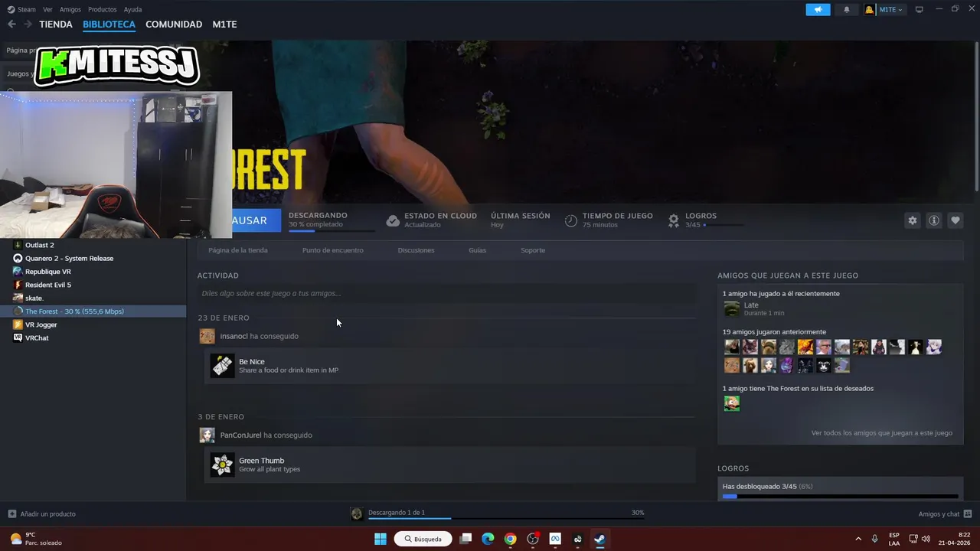980x551 pixels.
Task: Switch to Big Picture mode icon
Action: pyautogui.click(x=919, y=9)
